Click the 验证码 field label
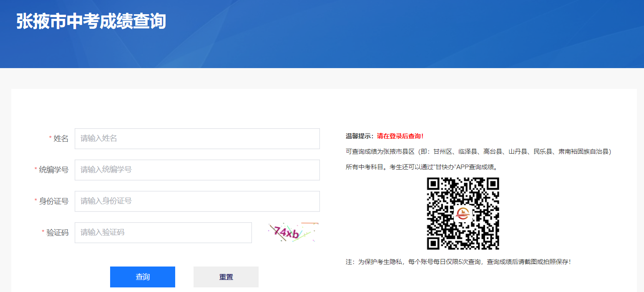The image size is (644, 292). pos(57,233)
